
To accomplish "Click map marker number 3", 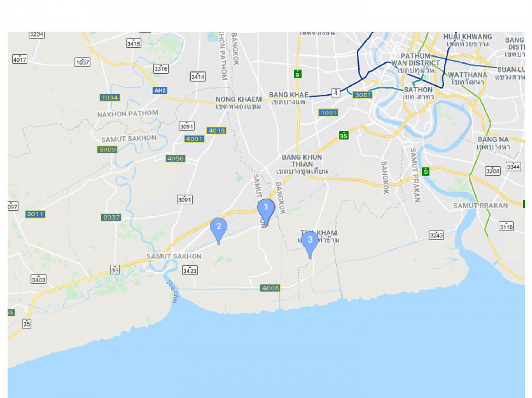I will [x=310, y=244].
